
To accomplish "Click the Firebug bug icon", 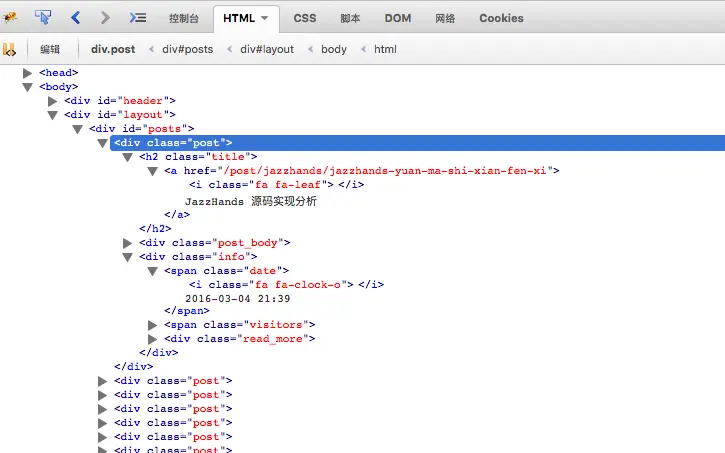I will pos(10,18).
